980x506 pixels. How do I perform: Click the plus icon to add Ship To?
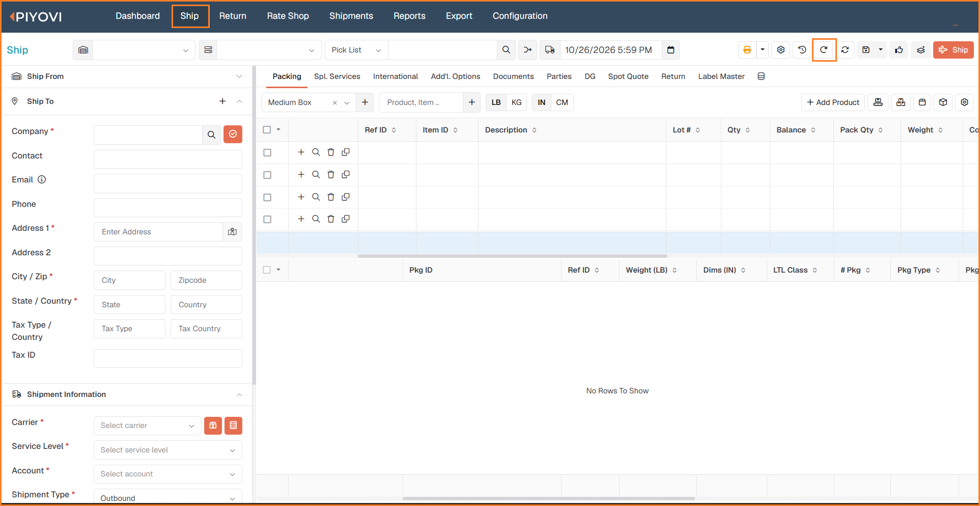222,101
